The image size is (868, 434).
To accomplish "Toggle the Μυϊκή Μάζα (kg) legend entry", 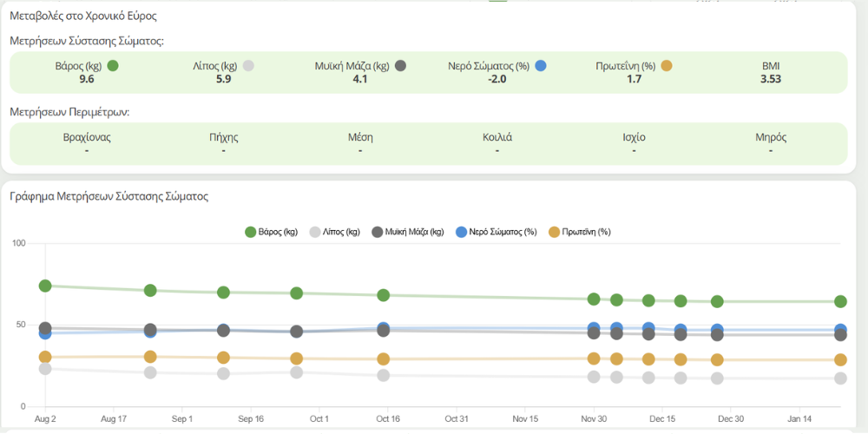I will 408,232.
